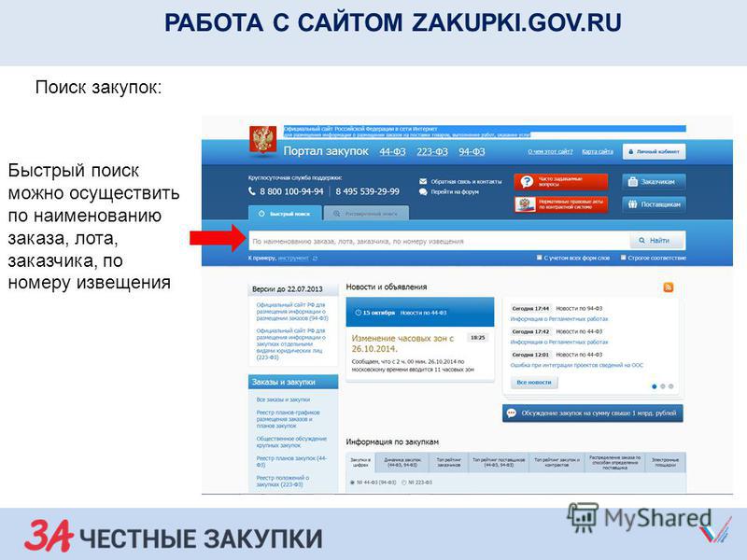
Task: Select the 'Быстрый поиск' tab
Action: point(285,214)
